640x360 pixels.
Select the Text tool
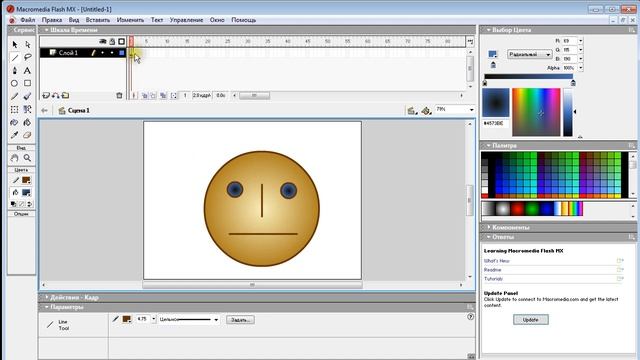click(27, 71)
